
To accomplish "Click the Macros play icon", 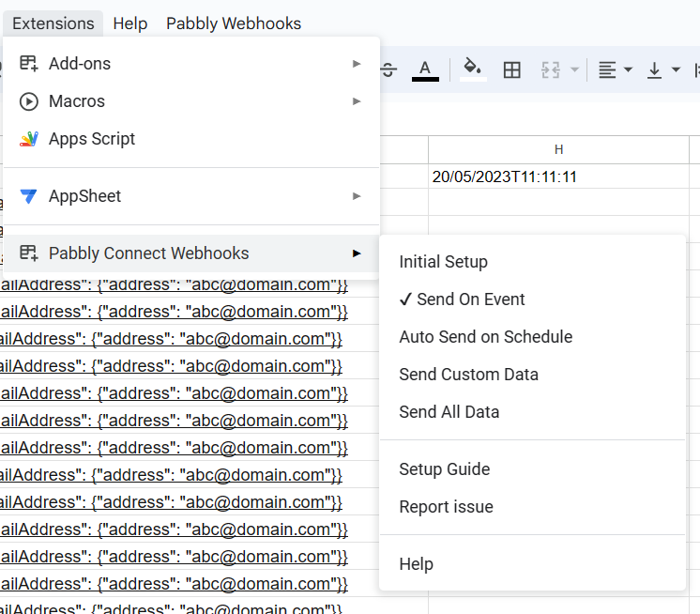I will tap(29, 101).
